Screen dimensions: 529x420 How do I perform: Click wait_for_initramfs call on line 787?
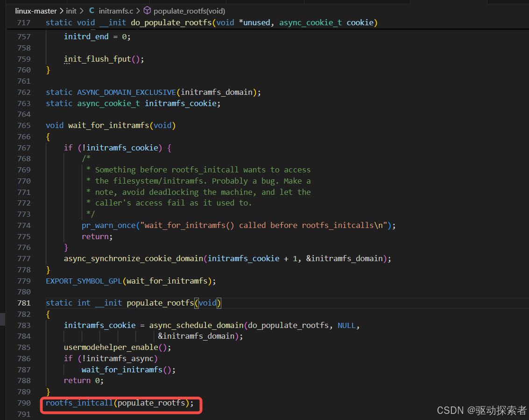point(122,370)
